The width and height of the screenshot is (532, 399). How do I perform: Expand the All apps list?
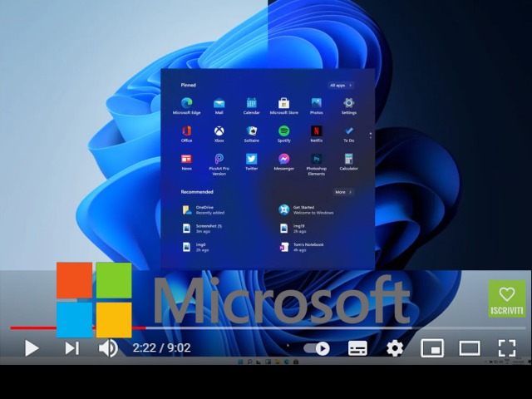tap(341, 85)
